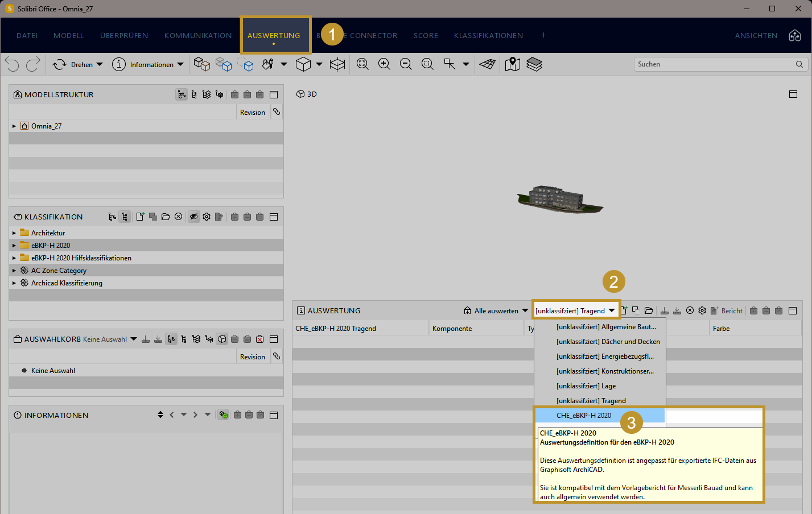Select [unklassifziert] Konstruktionser... option
Screen dimensions: 812x514
(x=605, y=371)
